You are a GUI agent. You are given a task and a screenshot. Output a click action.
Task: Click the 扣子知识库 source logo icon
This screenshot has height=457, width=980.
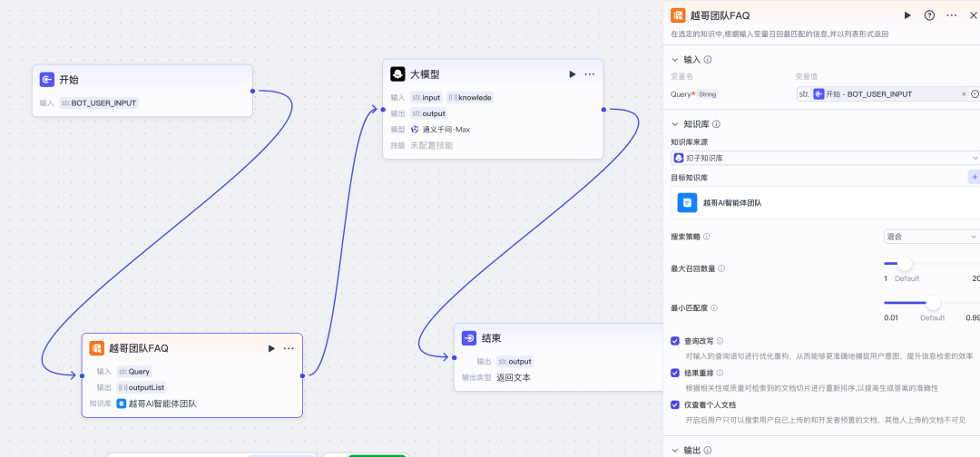click(x=679, y=158)
